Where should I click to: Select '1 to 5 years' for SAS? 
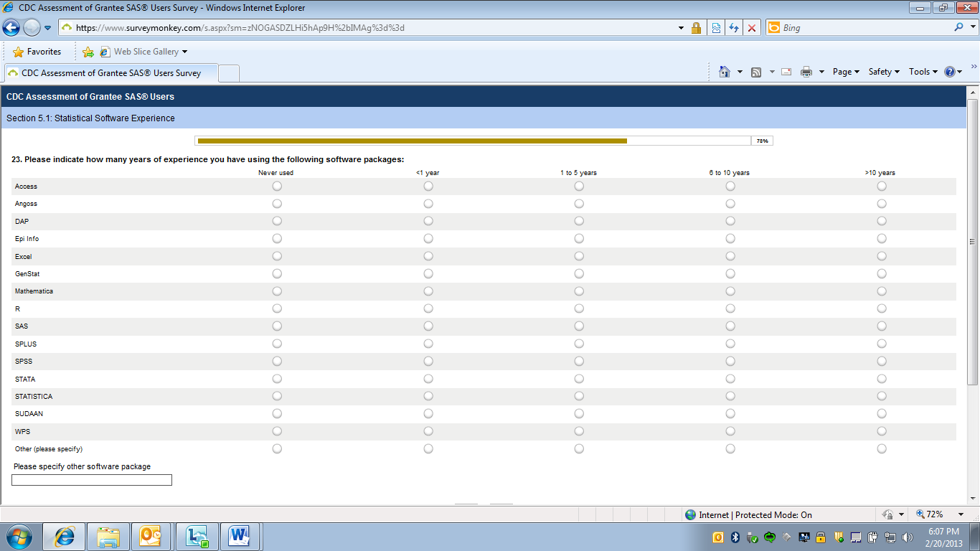pos(579,326)
